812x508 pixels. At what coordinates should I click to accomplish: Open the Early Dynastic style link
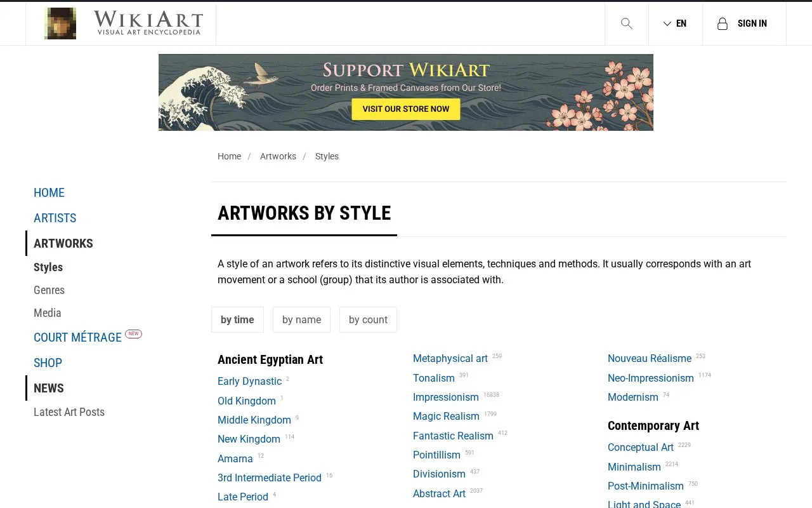(249, 381)
